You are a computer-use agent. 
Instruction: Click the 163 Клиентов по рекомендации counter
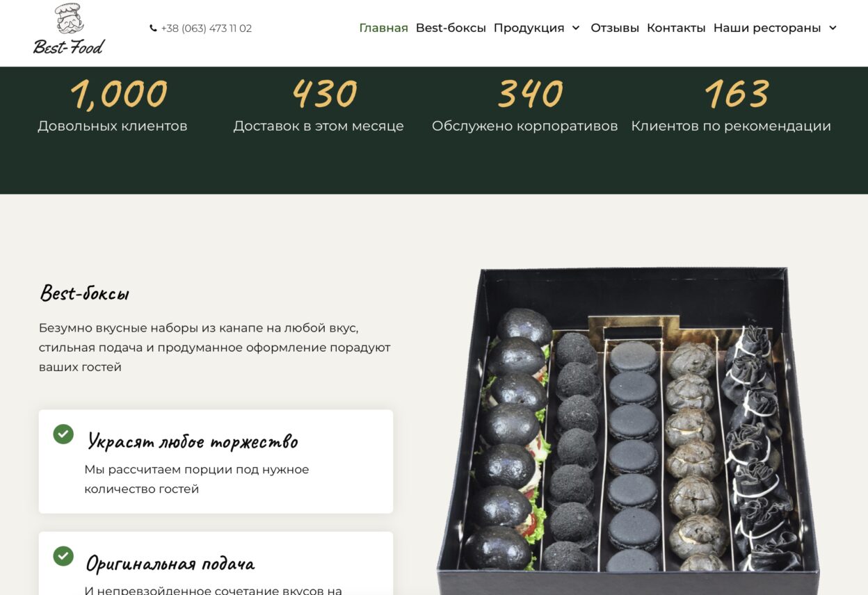tap(731, 105)
